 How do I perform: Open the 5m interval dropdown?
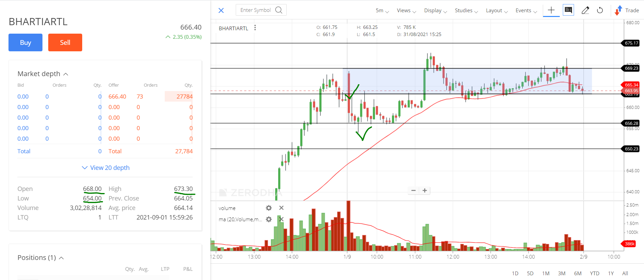382,11
